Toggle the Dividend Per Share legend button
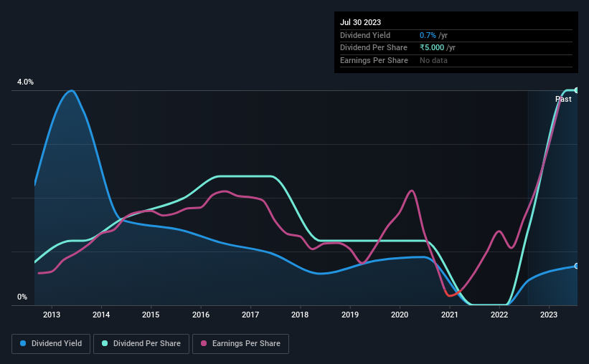Screen dimensions: 589x364 (x=141, y=344)
